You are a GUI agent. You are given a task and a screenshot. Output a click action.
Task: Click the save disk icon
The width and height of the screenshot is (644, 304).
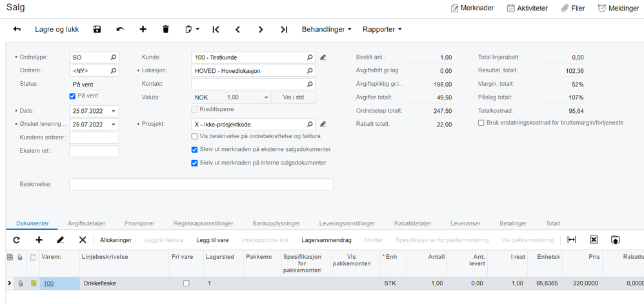tap(97, 29)
